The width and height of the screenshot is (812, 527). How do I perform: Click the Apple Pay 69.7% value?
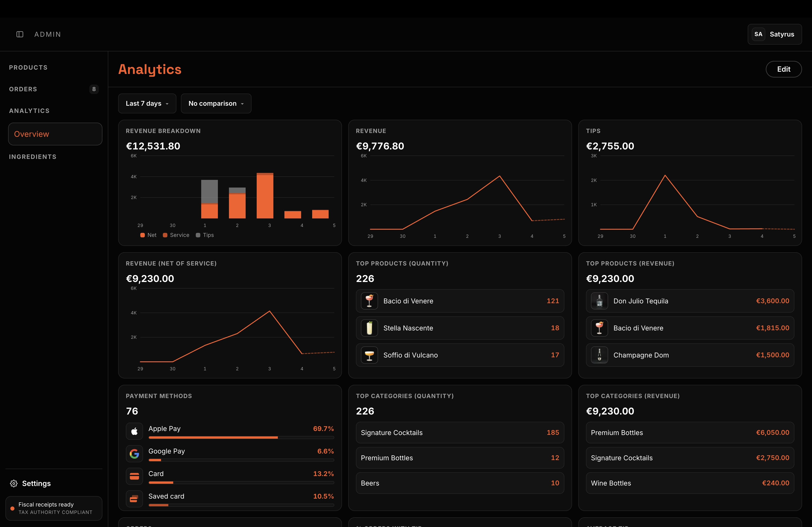[323, 428]
